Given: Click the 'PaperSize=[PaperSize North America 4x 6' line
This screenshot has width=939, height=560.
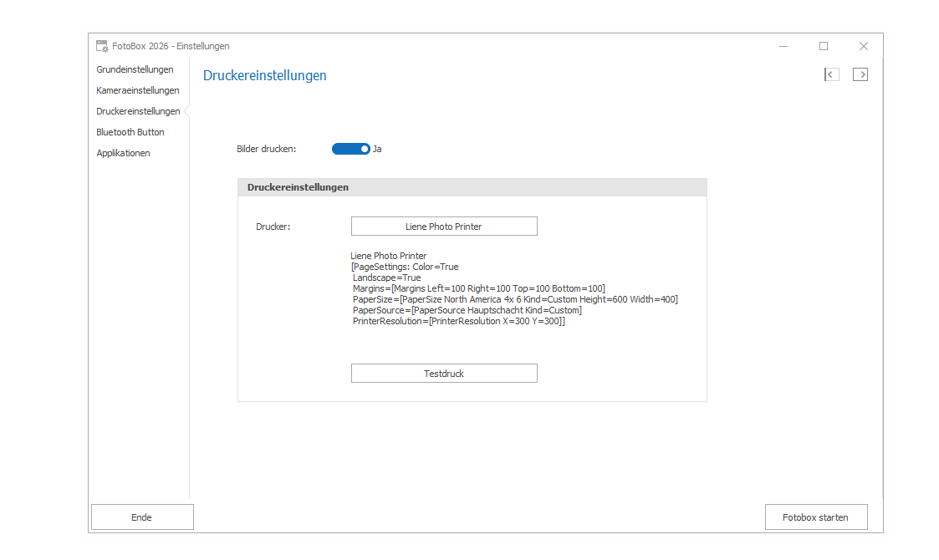Looking at the screenshot, I should pyautogui.click(x=515, y=299).
